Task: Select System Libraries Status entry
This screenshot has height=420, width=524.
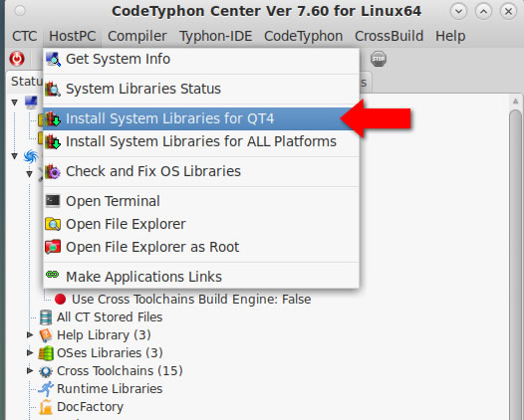Action: click(201, 89)
